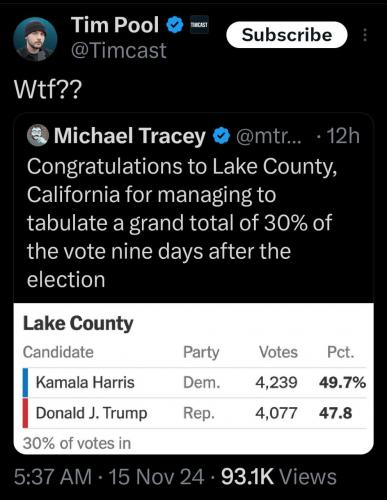Open the three-dot more options menu
387x500 pixels.
(x=365, y=35)
